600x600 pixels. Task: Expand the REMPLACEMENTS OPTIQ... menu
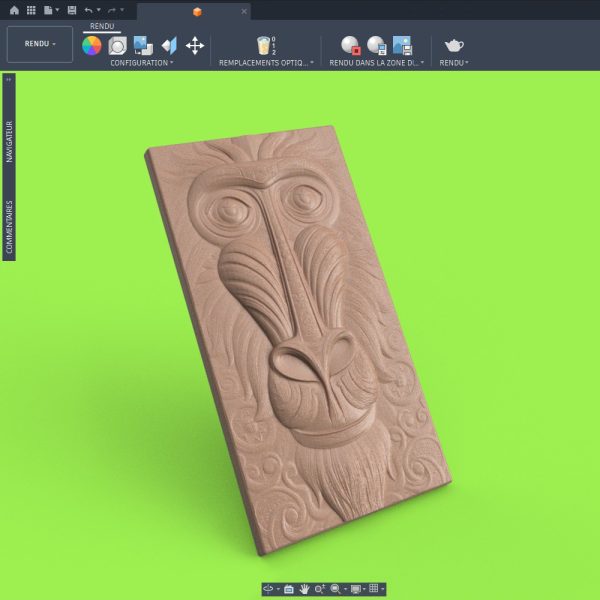[266, 63]
